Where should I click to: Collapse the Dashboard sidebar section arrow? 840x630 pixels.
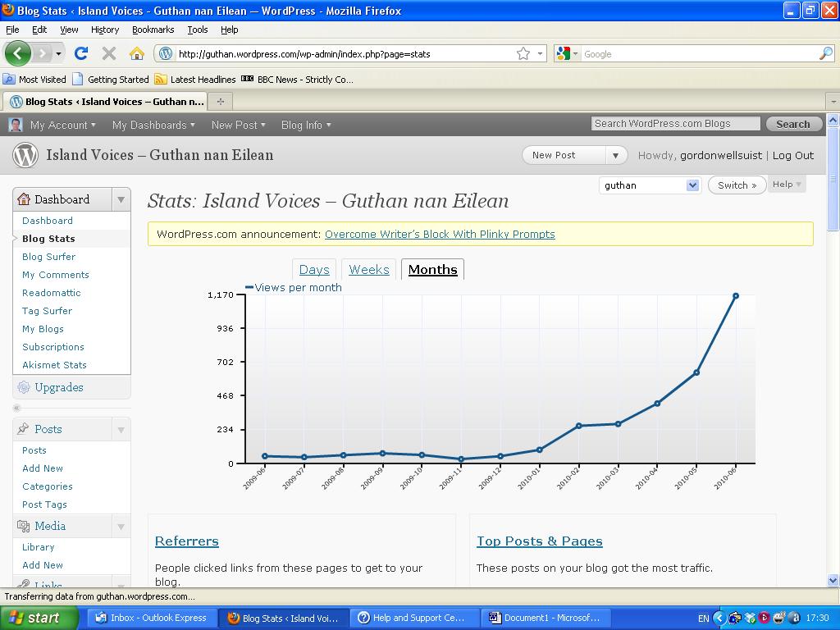[121, 199]
